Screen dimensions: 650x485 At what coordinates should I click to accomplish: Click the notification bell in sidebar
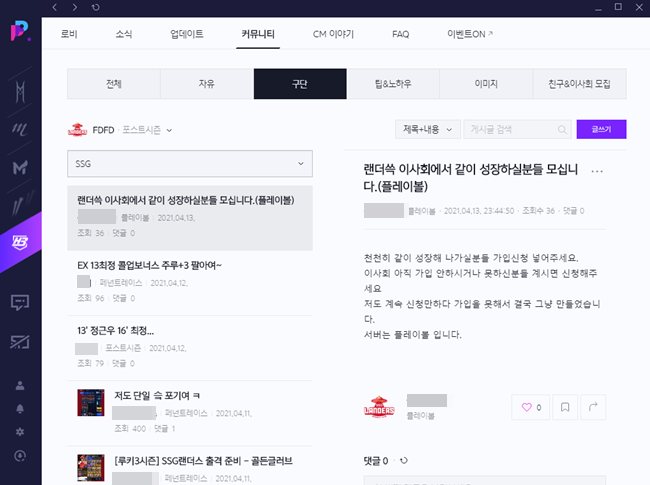(20, 408)
